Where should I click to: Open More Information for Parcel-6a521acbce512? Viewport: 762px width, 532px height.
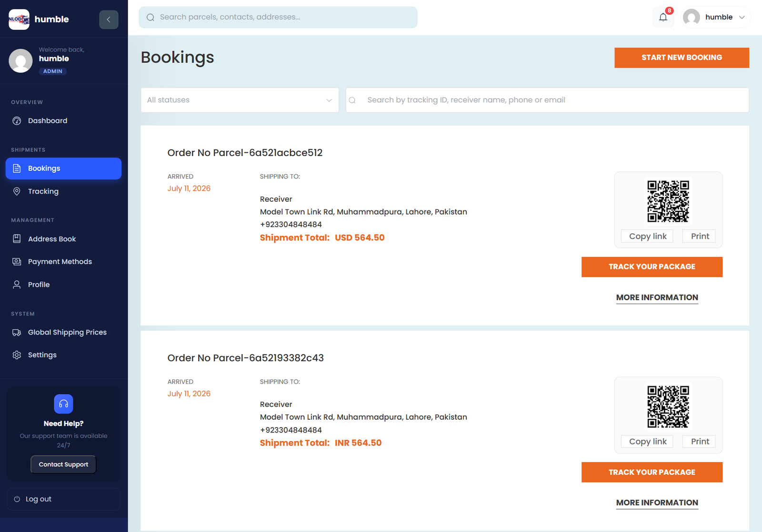point(657,298)
